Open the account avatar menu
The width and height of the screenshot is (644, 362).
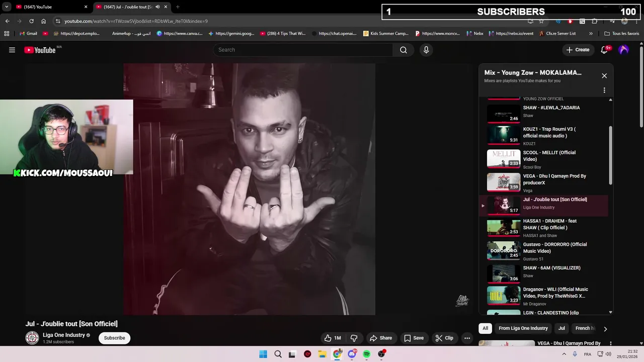pos(624,50)
